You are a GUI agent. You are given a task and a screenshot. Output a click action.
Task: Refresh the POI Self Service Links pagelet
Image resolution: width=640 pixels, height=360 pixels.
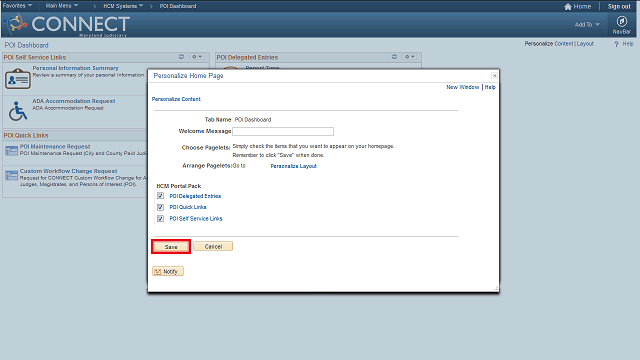point(181,57)
